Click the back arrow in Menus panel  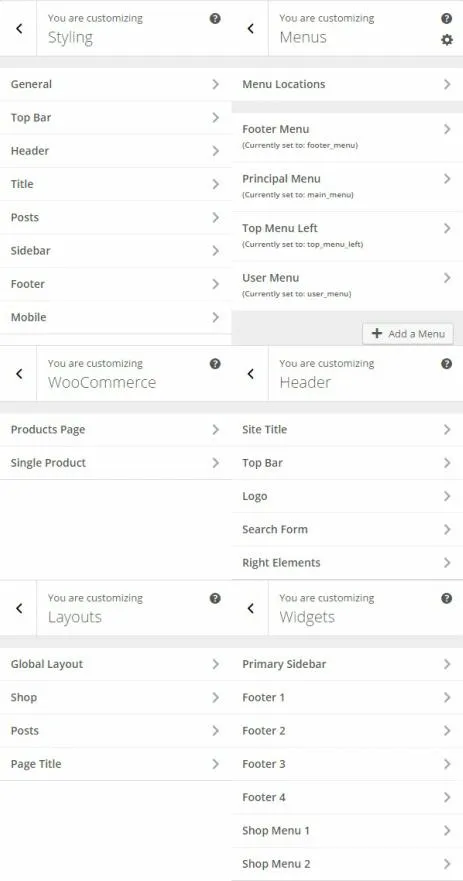click(x=251, y=28)
